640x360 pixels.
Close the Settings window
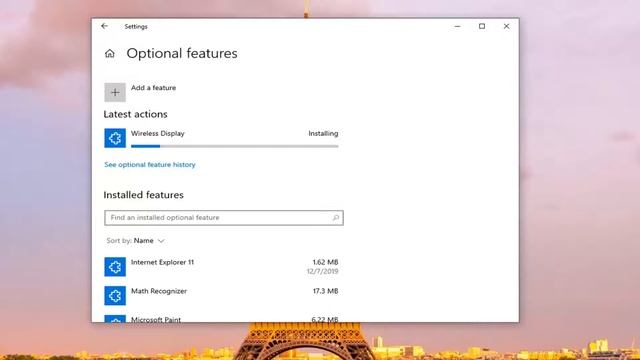coord(507,26)
